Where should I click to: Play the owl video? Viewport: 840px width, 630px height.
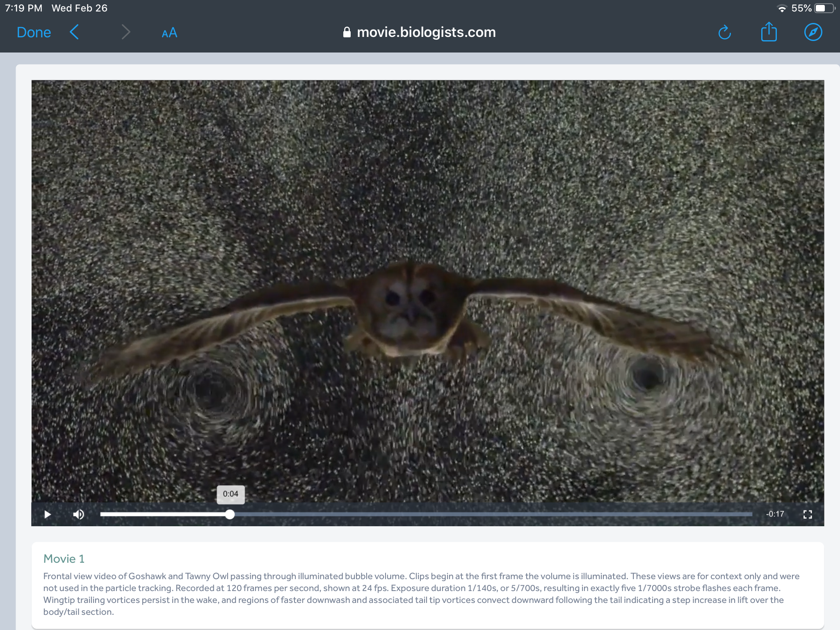pyautogui.click(x=48, y=514)
